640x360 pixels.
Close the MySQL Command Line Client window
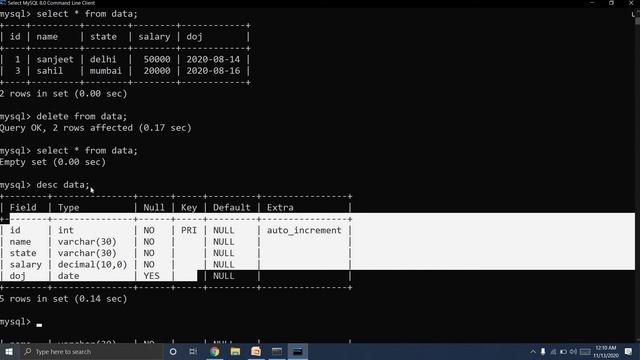pos(631,3)
